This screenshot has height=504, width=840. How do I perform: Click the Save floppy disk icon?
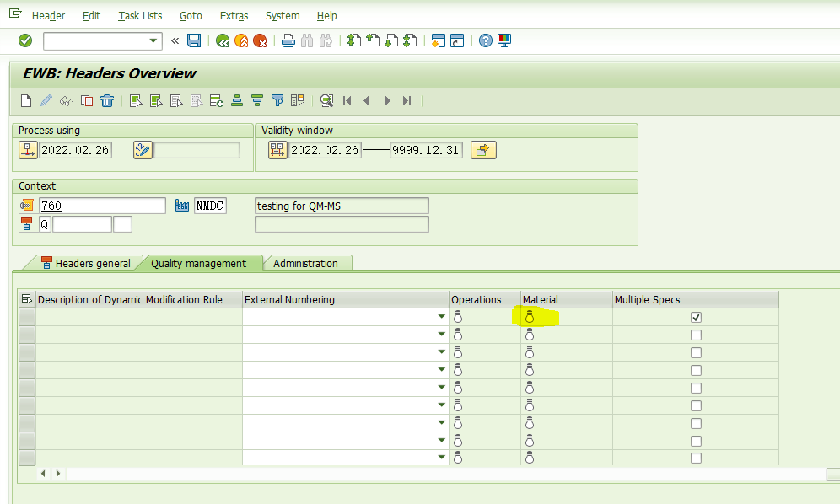[194, 40]
